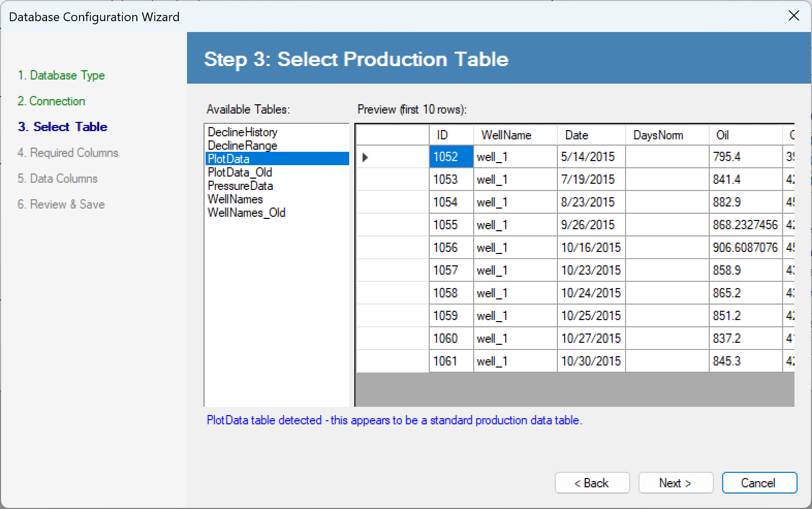The image size is (812, 509).
Task: Click the Date column header
Action: [591, 135]
